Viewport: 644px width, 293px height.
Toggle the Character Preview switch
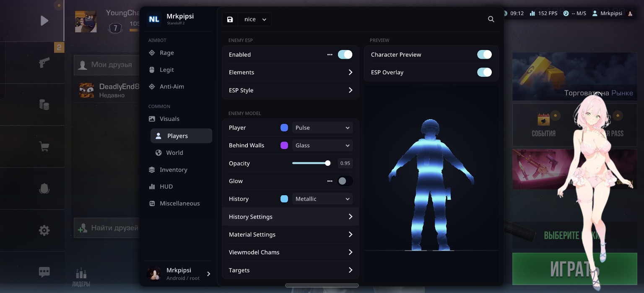click(485, 55)
